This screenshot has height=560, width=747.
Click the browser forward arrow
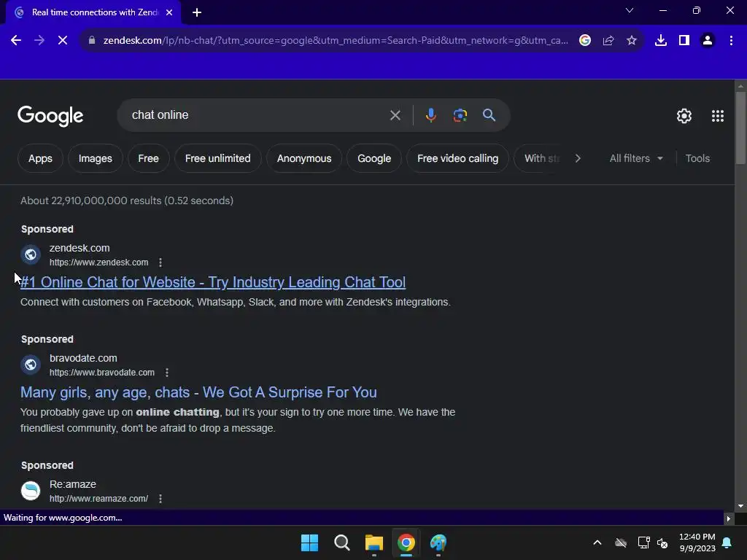click(x=39, y=41)
